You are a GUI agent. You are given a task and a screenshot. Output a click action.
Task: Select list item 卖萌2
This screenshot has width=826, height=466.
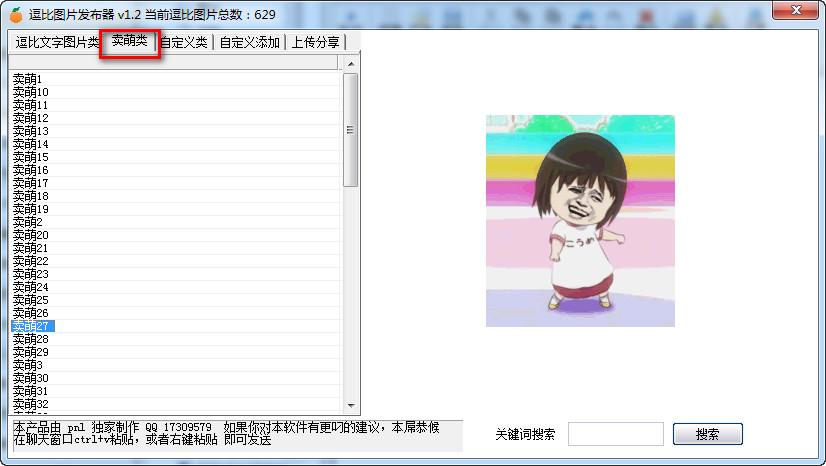[27, 222]
